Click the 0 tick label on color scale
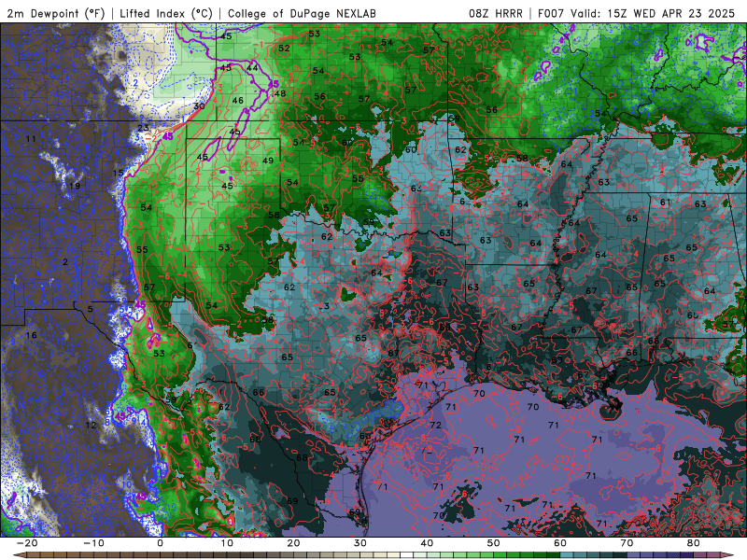The height and width of the screenshot is (560, 747). (160, 543)
